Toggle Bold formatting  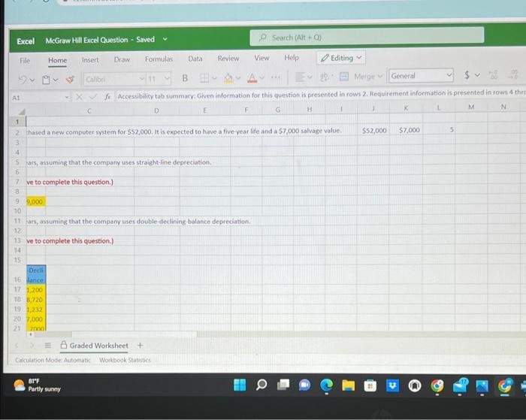point(185,78)
